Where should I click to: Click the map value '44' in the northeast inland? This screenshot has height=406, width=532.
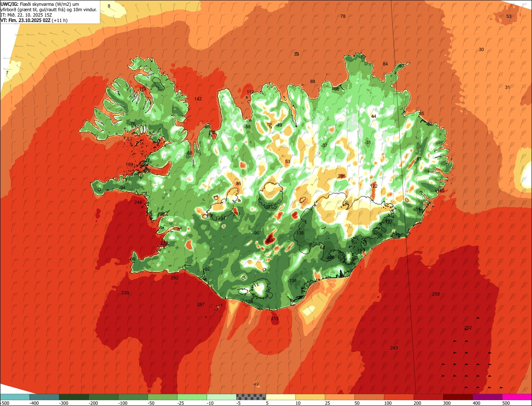(x=374, y=116)
